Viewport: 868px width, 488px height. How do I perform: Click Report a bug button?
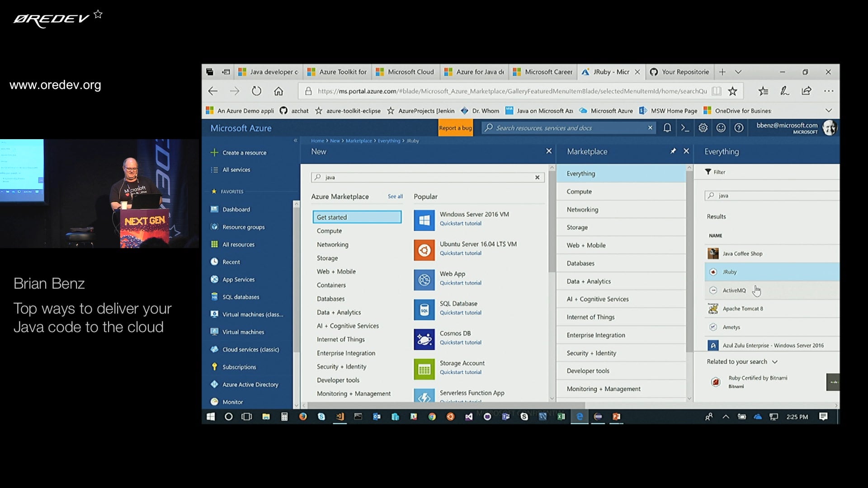[455, 128]
